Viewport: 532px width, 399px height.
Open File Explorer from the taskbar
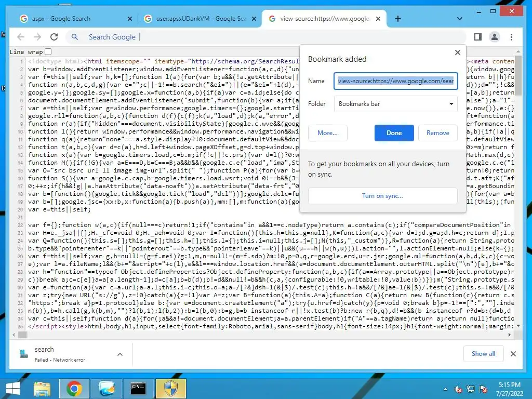(x=42, y=389)
